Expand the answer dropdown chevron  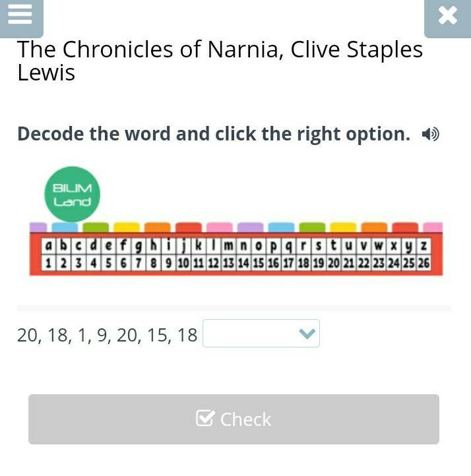[x=307, y=334]
